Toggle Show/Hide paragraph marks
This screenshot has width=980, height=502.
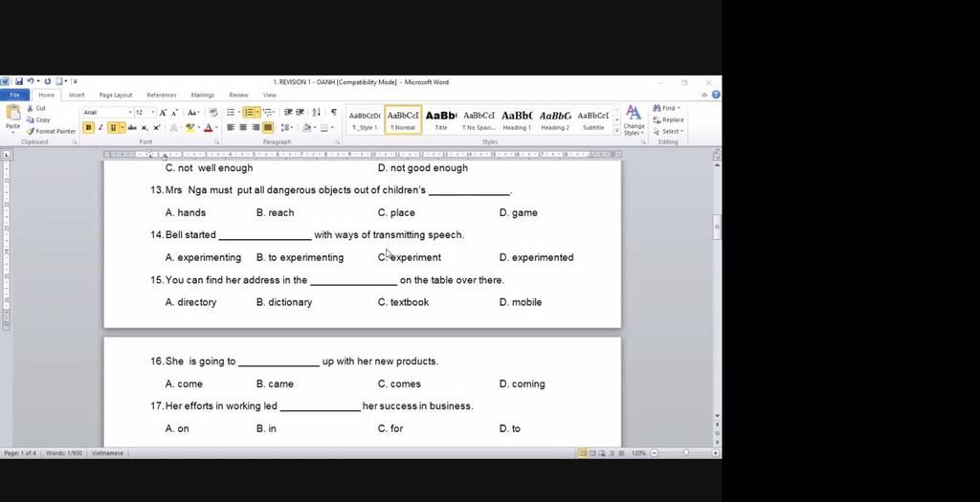coord(334,112)
